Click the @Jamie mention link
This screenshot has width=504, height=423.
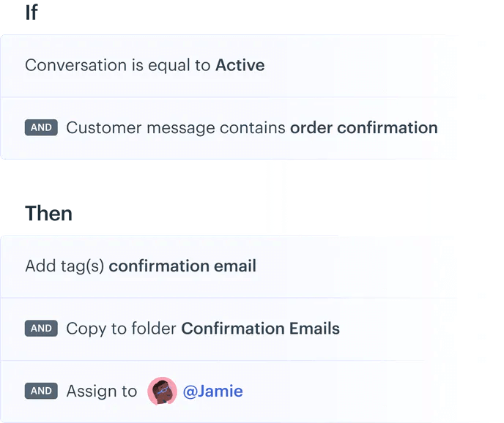pyautogui.click(x=212, y=392)
